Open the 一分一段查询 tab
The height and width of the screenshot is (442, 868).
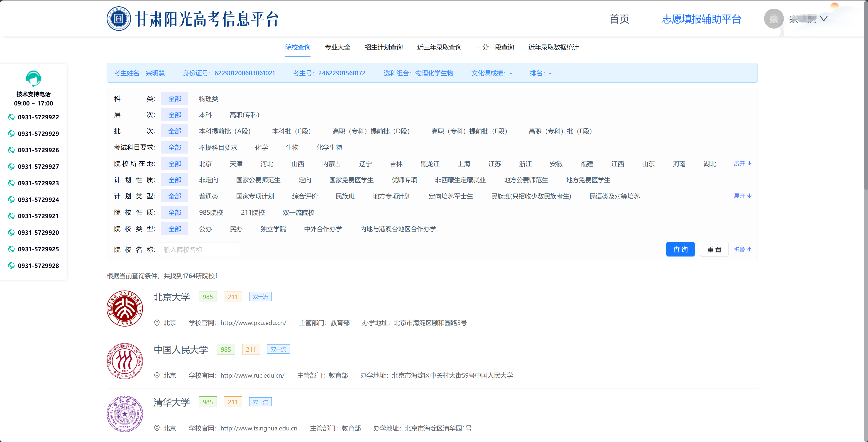point(494,47)
